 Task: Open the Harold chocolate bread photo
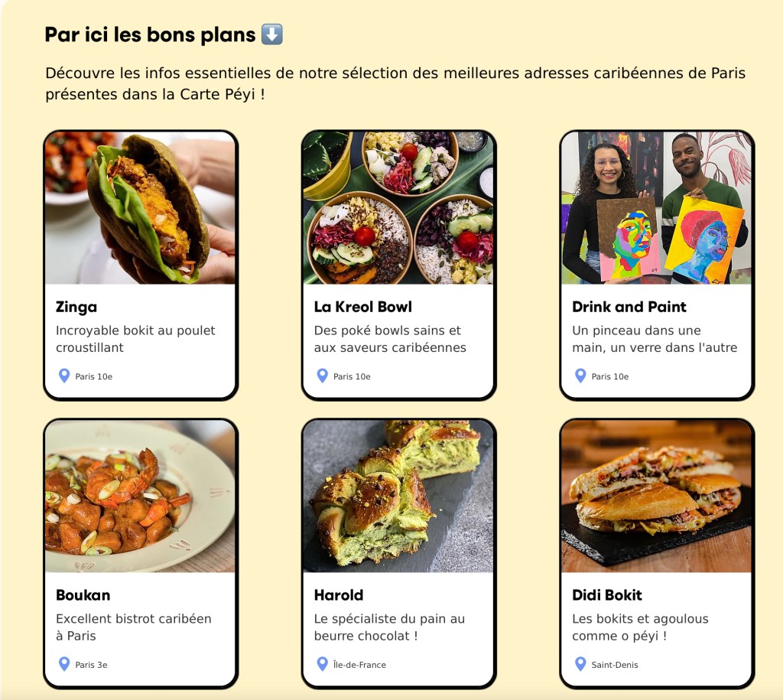click(398, 496)
